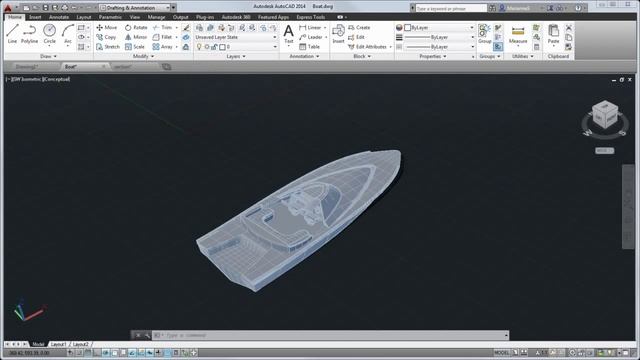Toggle group selection on/off in Groups panel
The height and width of the screenshot is (360, 640).
[x=498, y=47]
